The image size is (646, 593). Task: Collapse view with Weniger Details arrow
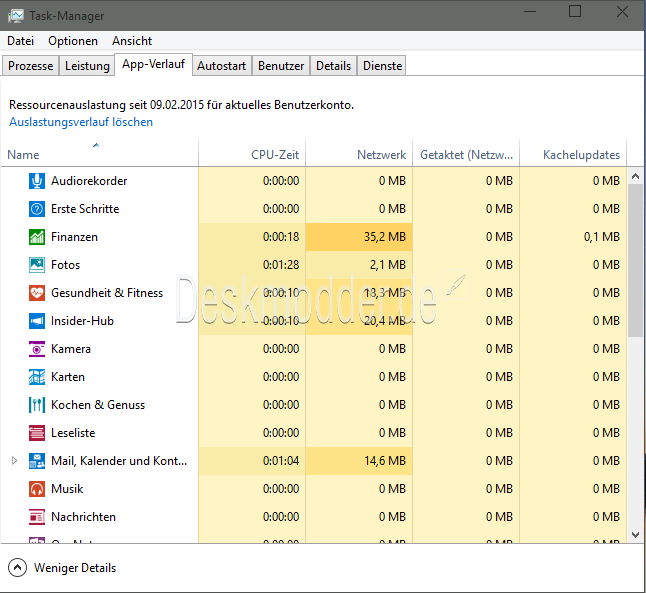click(x=17, y=568)
